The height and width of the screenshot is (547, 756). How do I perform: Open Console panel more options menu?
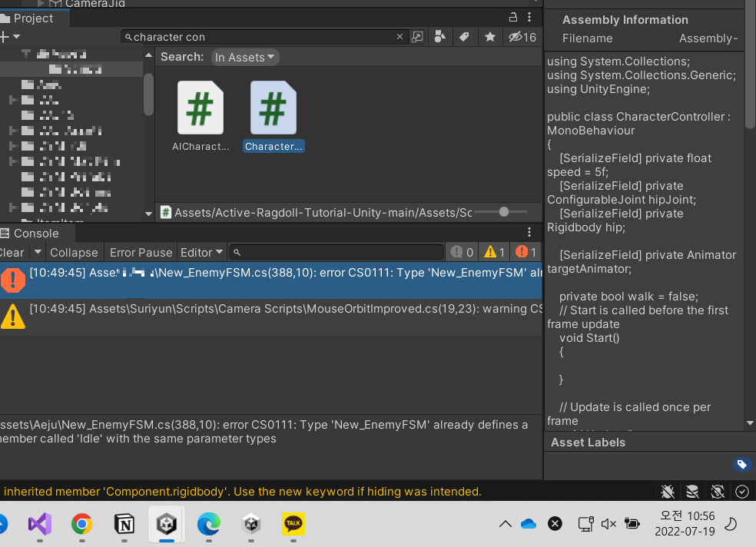coord(529,232)
